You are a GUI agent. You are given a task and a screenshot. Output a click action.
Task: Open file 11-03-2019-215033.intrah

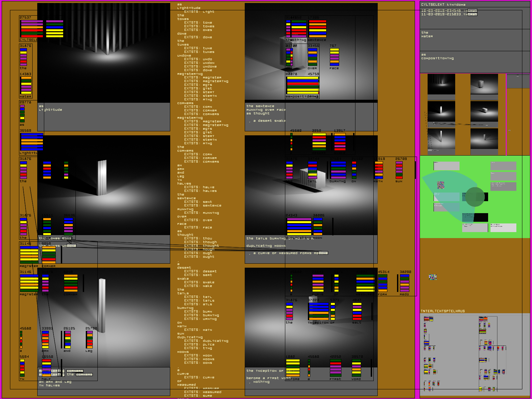pos(449,14)
